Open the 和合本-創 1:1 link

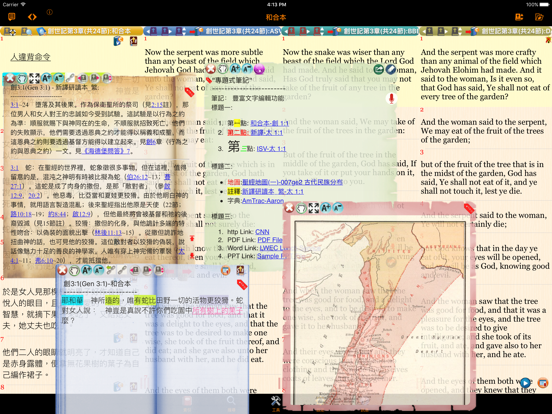(269, 123)
